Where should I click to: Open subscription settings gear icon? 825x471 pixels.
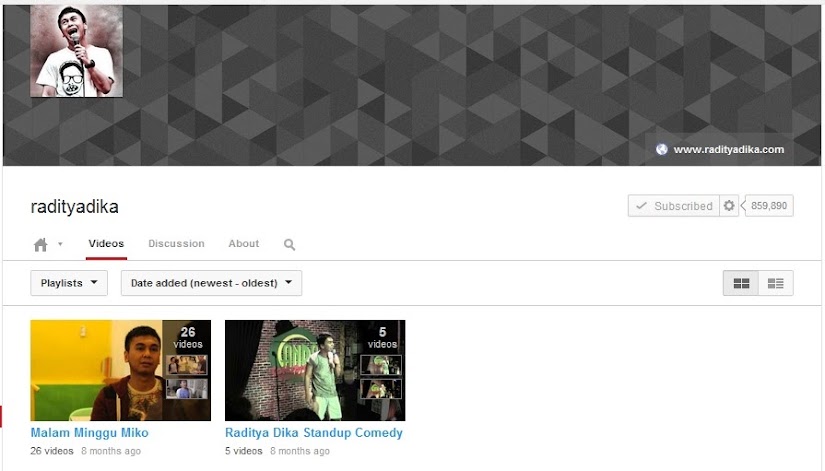pos(729,206)
